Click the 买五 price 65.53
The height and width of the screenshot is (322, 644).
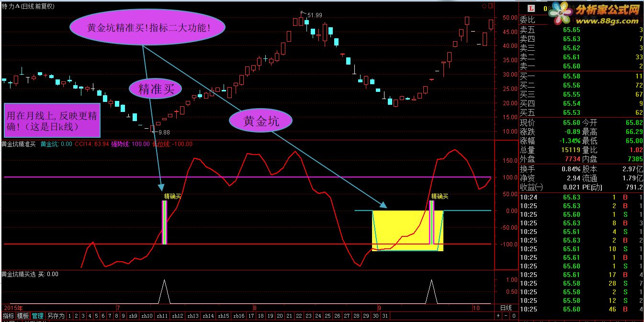pyautogui.click(x=571, y=112)
